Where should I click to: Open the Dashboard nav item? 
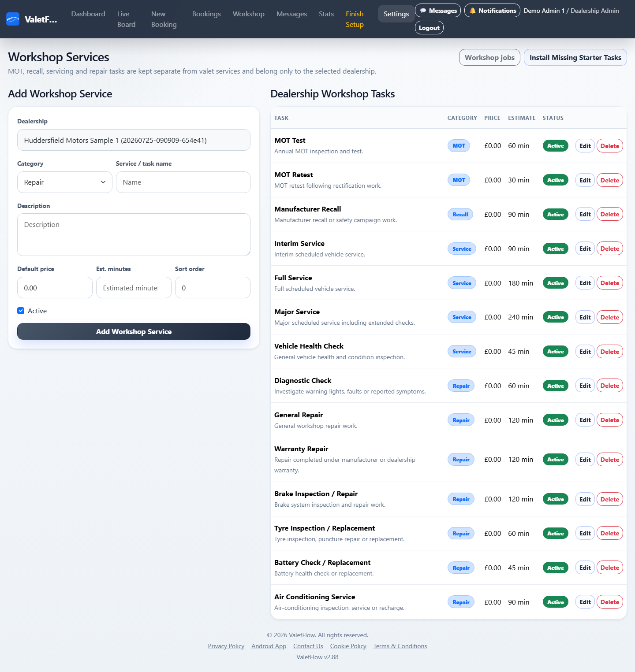coord(88,14)
